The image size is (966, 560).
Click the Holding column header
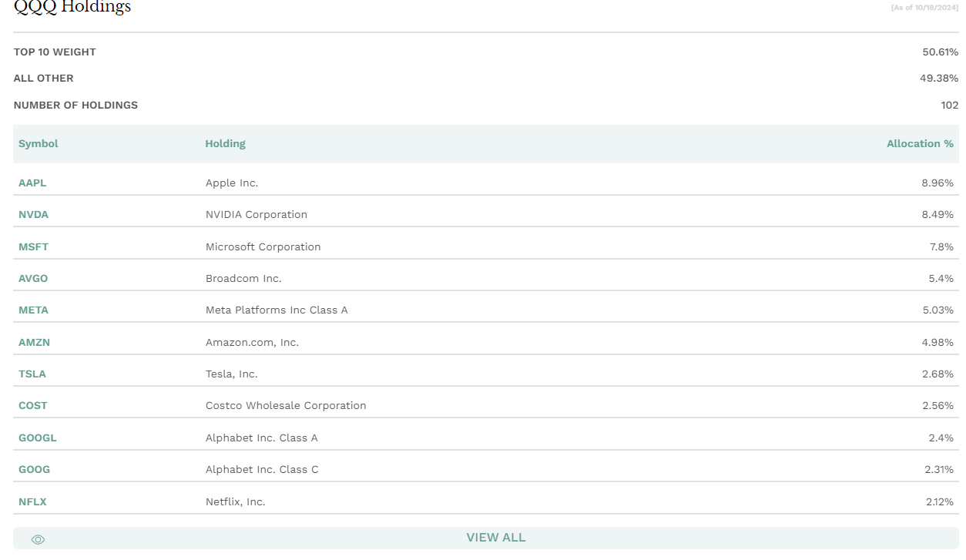click(226, 144)
